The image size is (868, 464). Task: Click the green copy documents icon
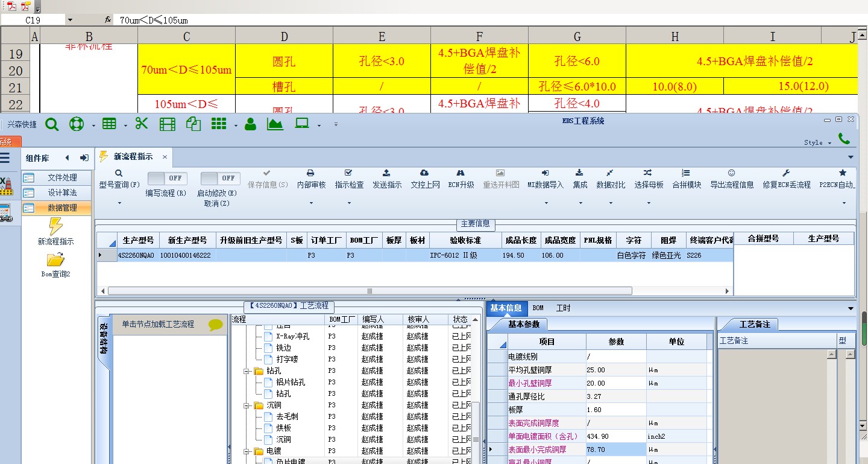pos(193,124)
